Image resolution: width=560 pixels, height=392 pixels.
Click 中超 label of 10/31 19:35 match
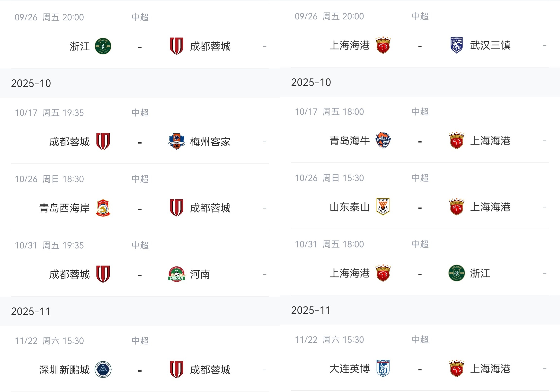pos(140,245)
